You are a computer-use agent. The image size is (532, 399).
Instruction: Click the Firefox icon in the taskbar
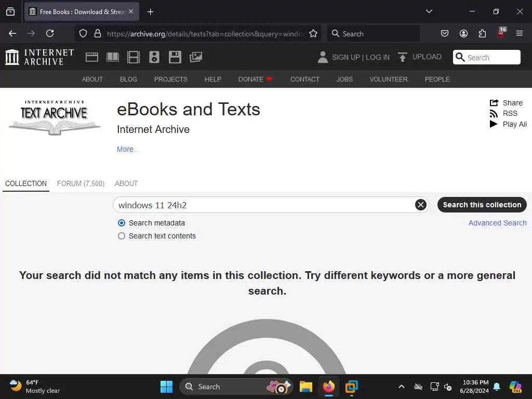328,387
